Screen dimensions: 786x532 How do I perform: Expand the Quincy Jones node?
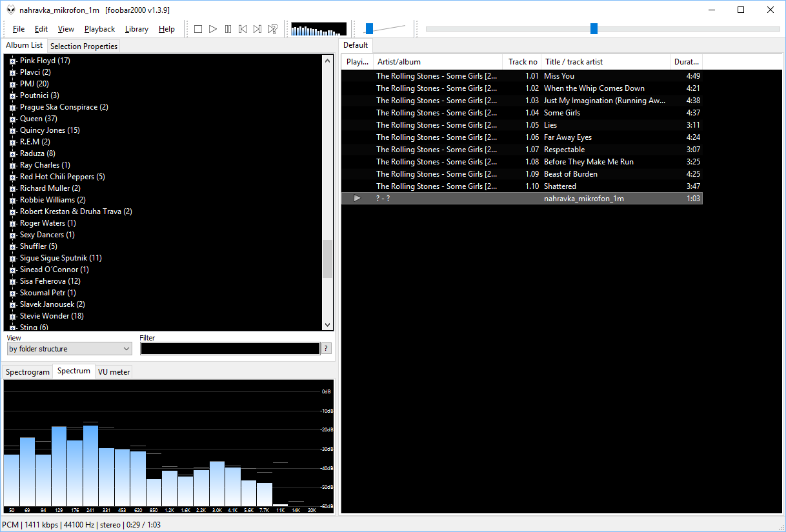(x=12, y=131)
